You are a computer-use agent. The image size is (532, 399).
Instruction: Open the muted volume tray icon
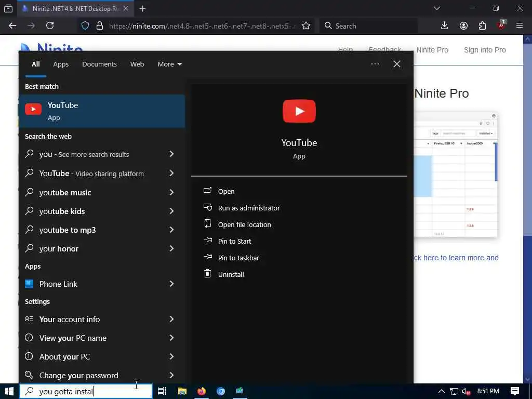[467, 392]
